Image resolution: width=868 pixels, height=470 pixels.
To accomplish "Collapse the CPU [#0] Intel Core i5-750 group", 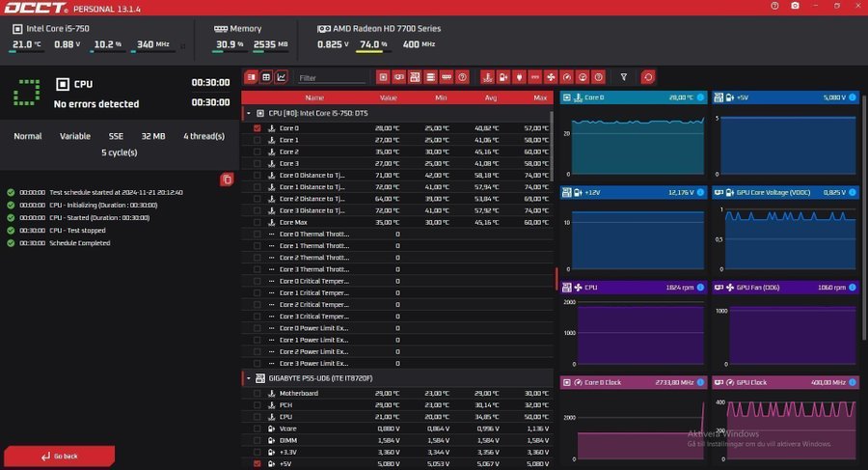I will 249,113.
